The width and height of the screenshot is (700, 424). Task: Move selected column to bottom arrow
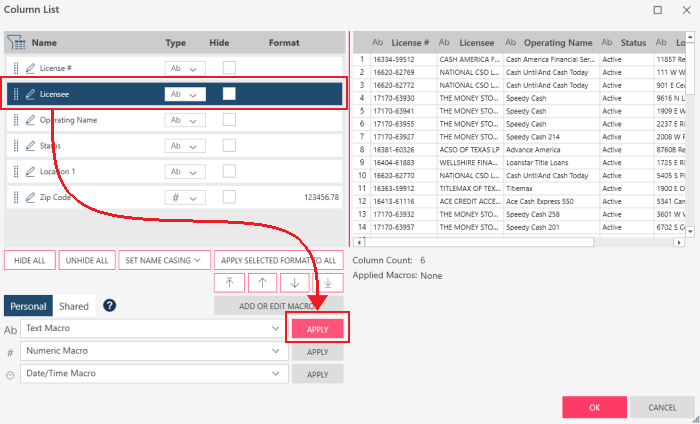(327, 283)
